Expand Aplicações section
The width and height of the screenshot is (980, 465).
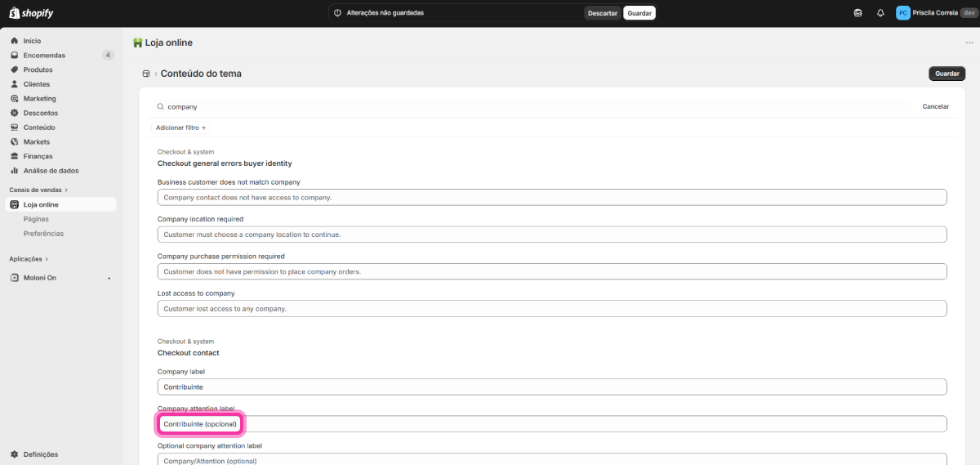tap(29, 259)
